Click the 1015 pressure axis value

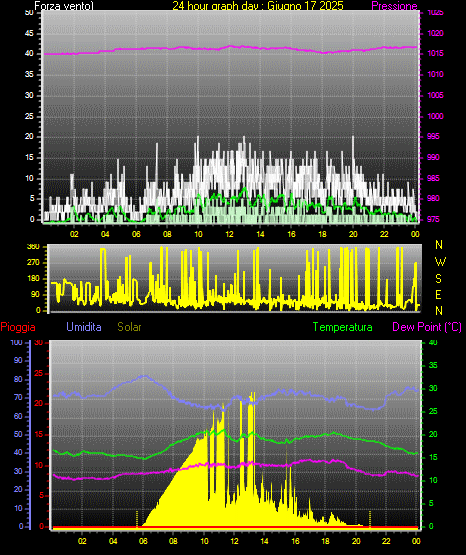[436, 53]
